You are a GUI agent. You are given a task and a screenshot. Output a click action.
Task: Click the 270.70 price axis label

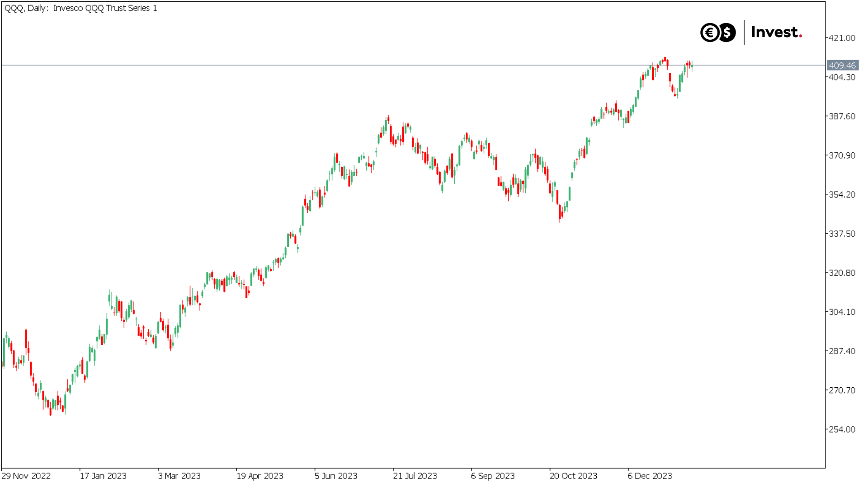pos(842,390)
